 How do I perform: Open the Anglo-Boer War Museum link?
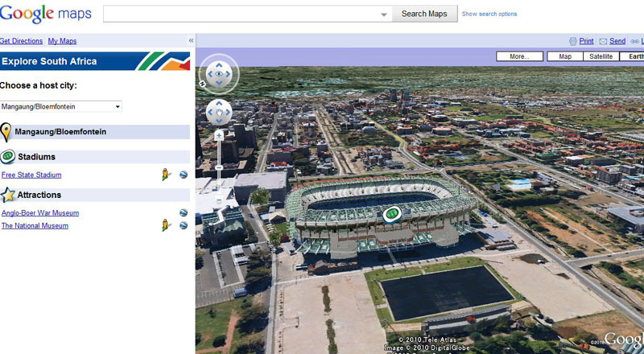coord(40,212)
